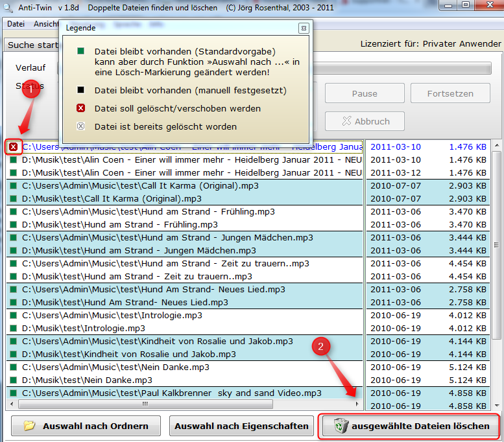This screenshot has width=504, height=442.
Task: Click the X icon on the Abbruch button
Action: pyautogui.click(x=346, y=121)
